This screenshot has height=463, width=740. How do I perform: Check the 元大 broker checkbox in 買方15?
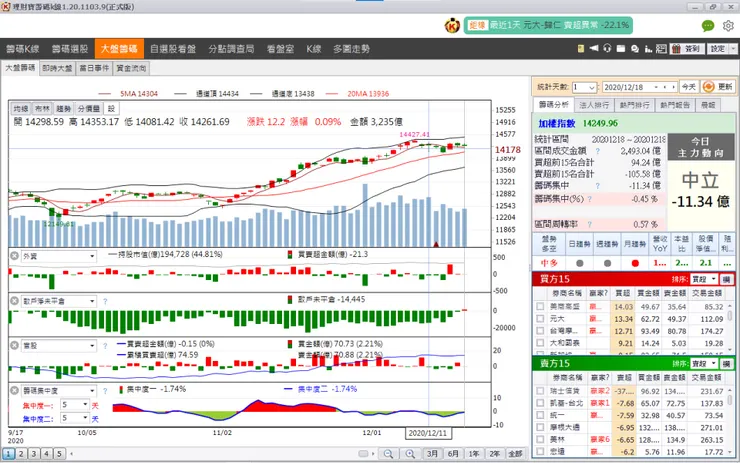(x=540, y=319)
